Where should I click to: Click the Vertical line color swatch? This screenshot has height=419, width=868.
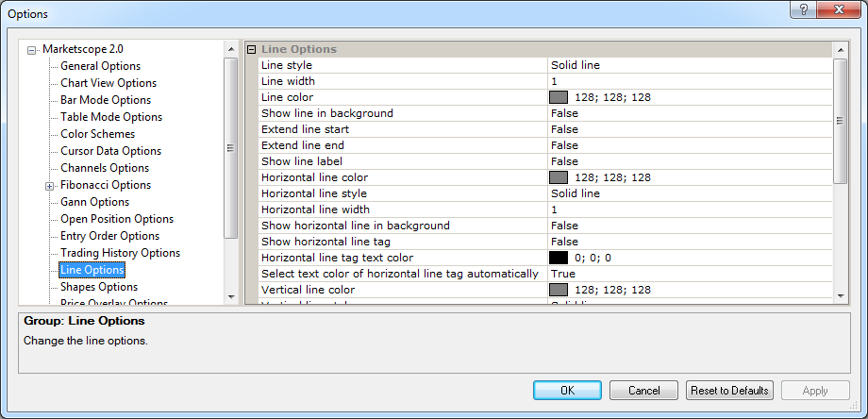pyautogui.click(x=559, y=290)
